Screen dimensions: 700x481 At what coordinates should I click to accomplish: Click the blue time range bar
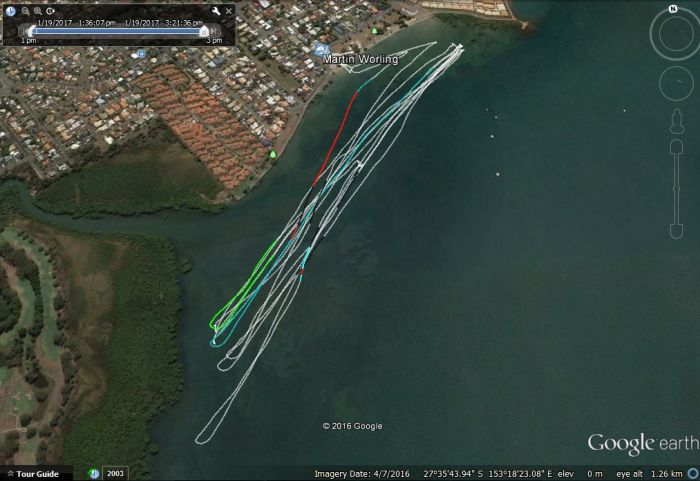pyautogui.click(x=120, y=31)
